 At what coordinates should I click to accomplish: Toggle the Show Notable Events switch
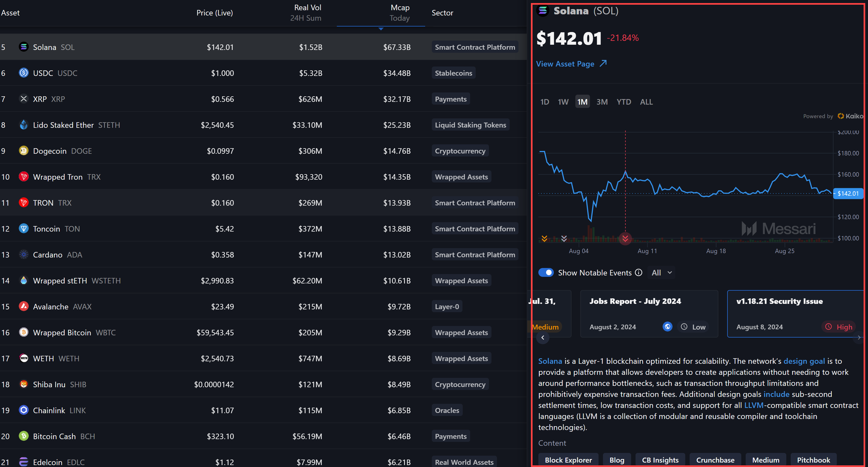546,272
